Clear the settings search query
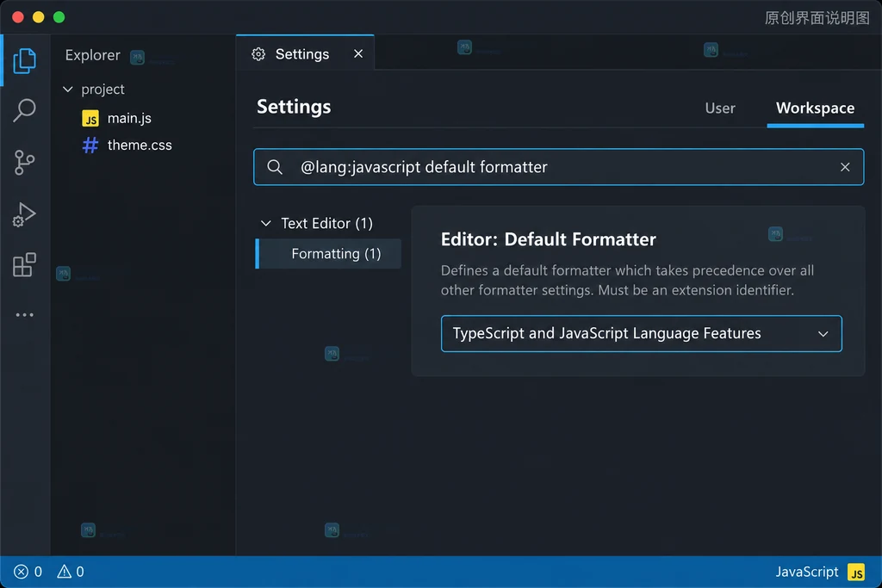This screenshot has height=588, width=882. click(x=844, y=167)
